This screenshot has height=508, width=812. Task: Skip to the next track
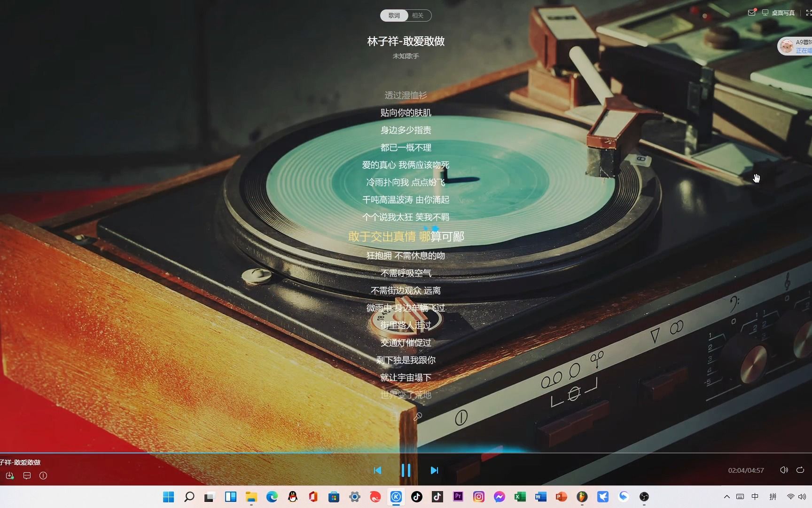pos(434,470)
